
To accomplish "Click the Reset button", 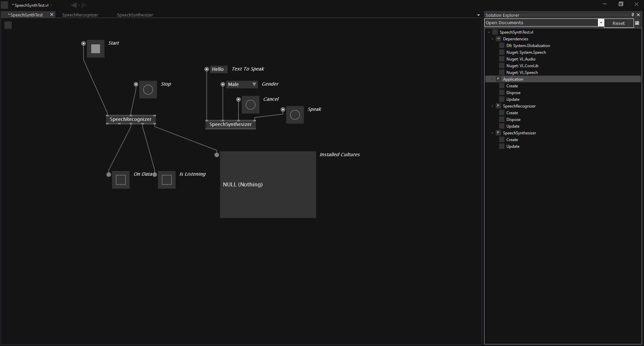I will point(618,23).
